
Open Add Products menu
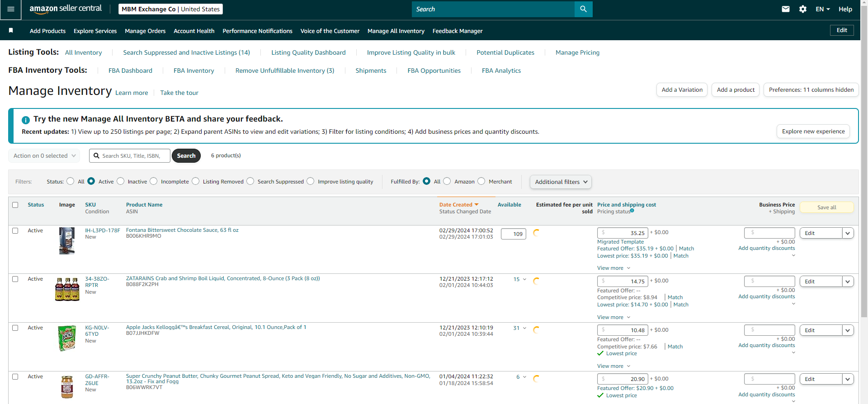(x=47, y=31)
